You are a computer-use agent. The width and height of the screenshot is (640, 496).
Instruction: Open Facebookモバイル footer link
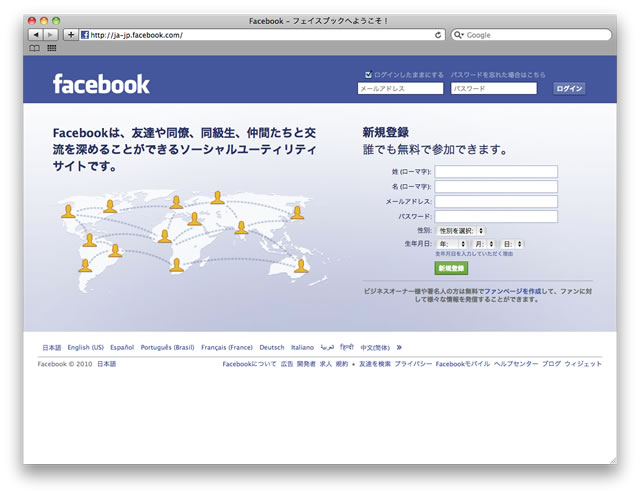(x=463, y=364)
